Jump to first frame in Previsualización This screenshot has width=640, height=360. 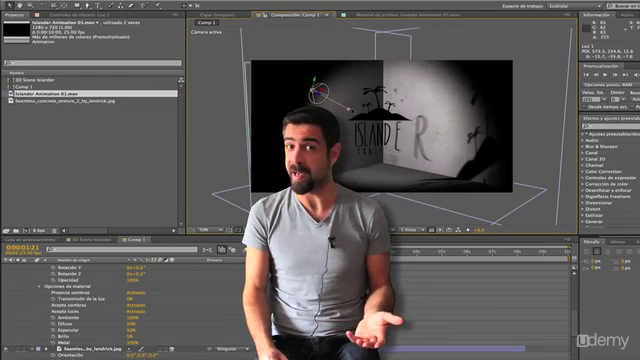[x=586, y=75]
